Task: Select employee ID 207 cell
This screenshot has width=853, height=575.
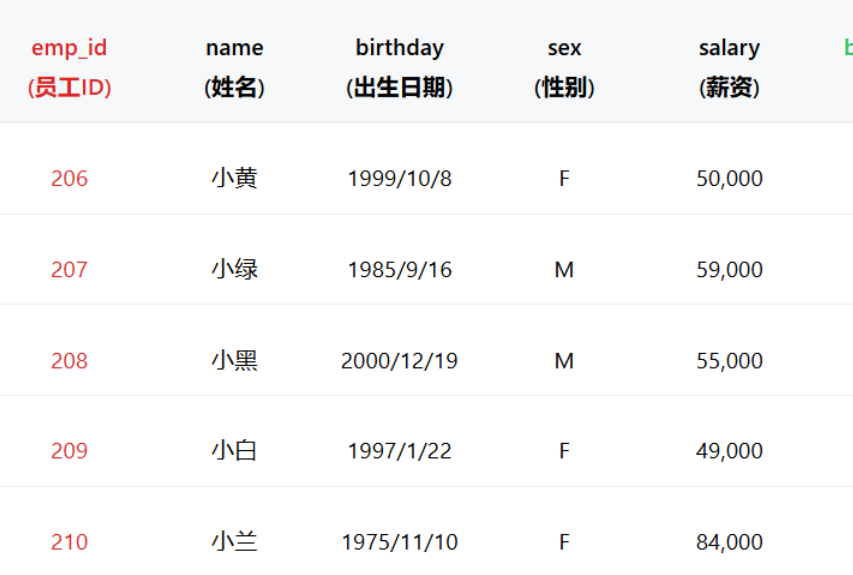Action: (x=69, y=270)
